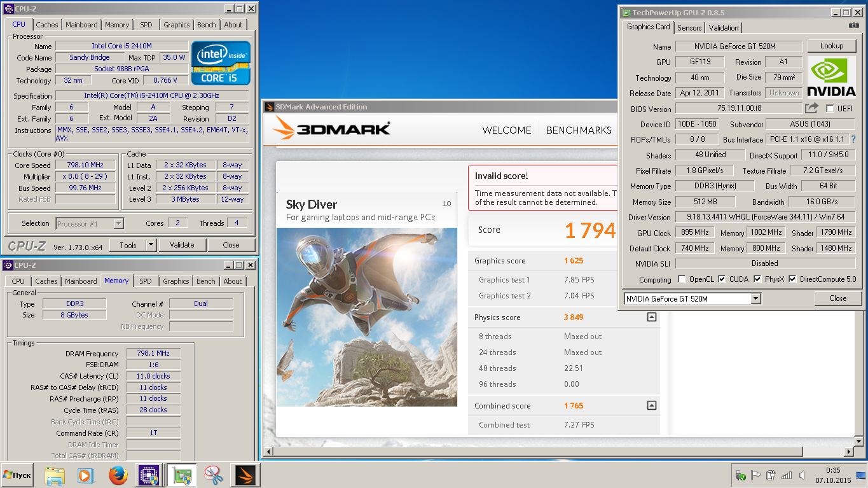The height and width of the screenshot is (488, 868).
Task: Click the Invalid score! warning text
Action: point(502,176)
